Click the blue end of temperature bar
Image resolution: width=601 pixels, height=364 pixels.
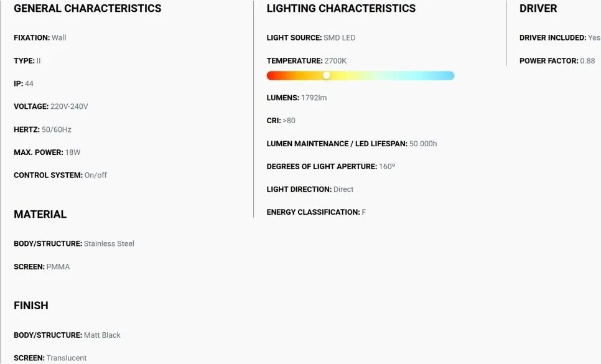click(x=449, y=75)
